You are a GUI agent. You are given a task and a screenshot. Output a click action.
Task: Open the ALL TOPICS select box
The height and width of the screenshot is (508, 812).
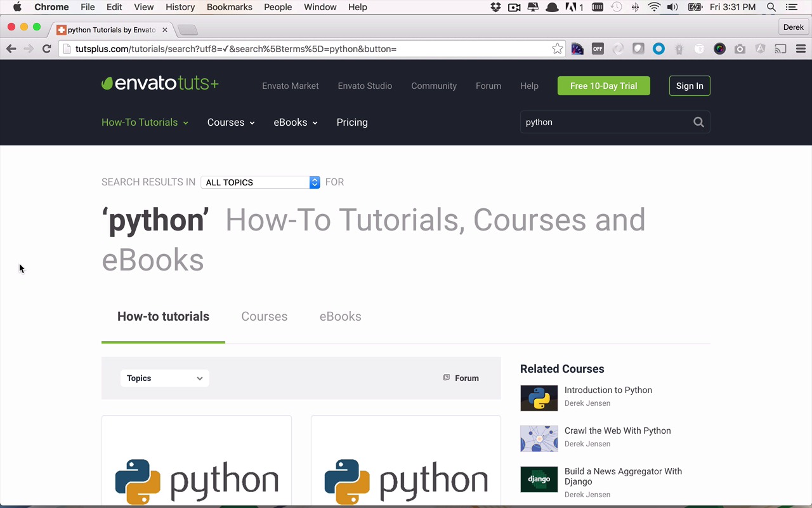[x=260, y=182]
